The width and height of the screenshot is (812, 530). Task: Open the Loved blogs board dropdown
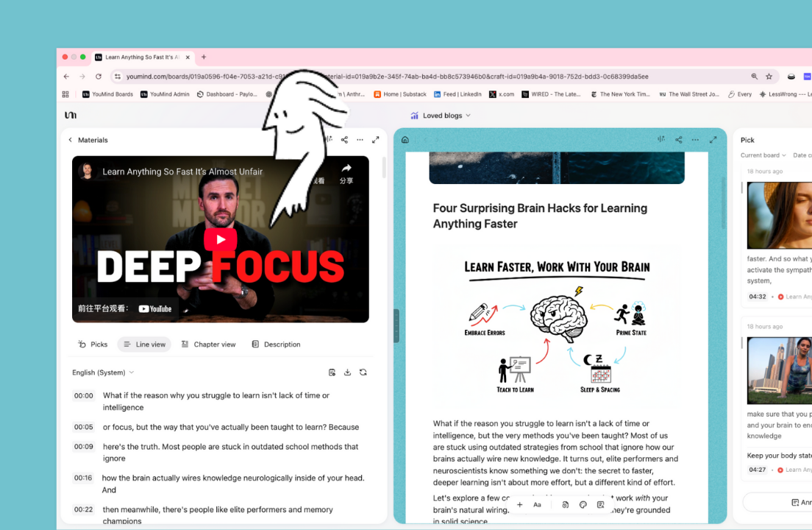(x=441, y=116)
